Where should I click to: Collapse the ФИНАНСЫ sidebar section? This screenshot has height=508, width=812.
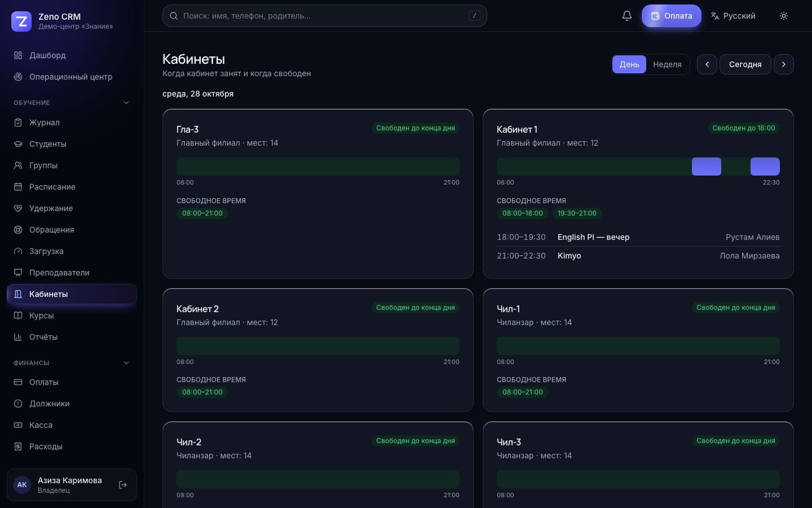[x=72, y=363]
